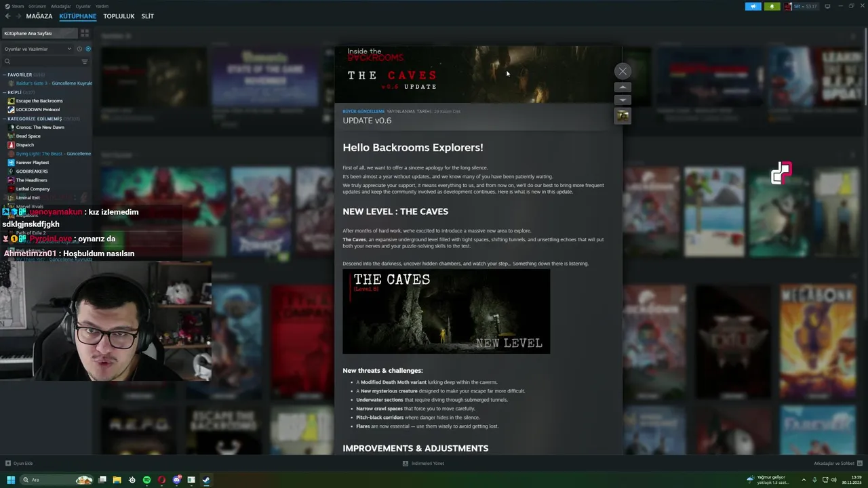Click the Windows taskbar search box
The width and height of the screenshot is (868, 488).
pos(56,480)
